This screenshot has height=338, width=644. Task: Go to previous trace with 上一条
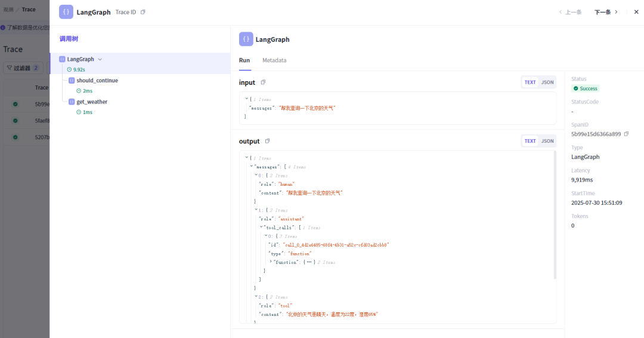point(570,12)
